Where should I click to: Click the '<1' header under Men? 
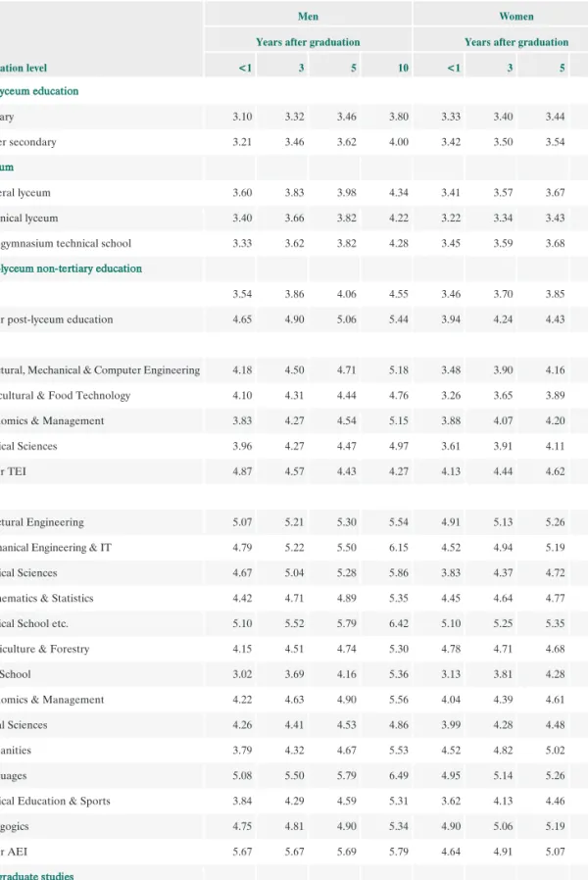[x=245, y=68]
